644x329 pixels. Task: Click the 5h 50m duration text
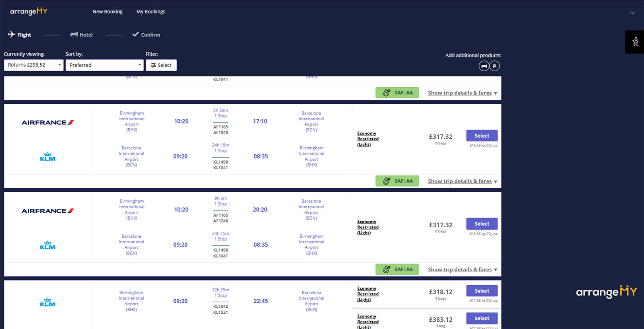pyautogui.click(x=221, y=110)
